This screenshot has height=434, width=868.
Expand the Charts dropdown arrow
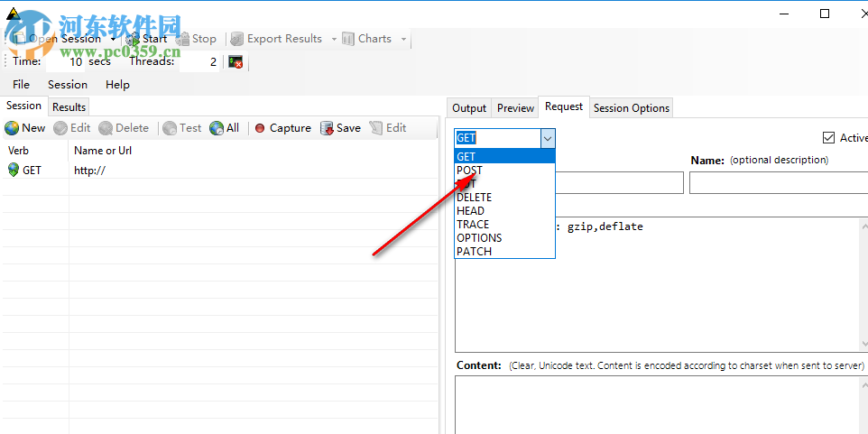pyautogui.click(x=403, y=39)
